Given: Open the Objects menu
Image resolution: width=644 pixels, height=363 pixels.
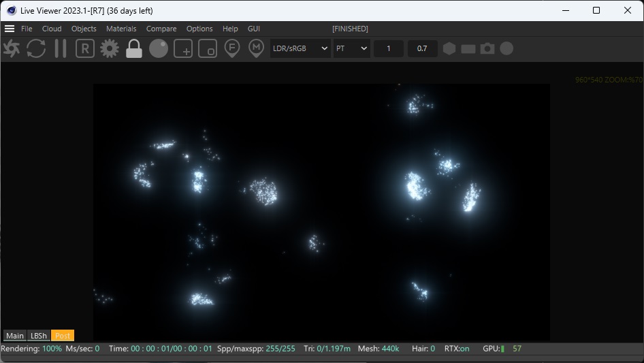Looking at the screenshot, I should [x=84, y=29].
